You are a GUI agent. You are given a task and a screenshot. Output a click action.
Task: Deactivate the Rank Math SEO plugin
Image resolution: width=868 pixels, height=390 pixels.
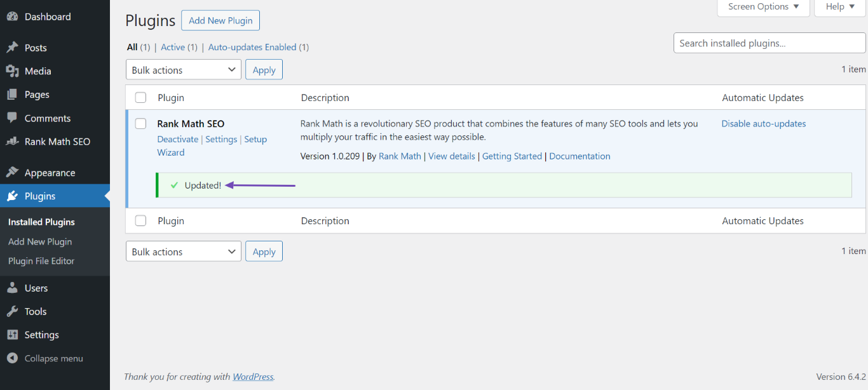click(x=178, y=139)
